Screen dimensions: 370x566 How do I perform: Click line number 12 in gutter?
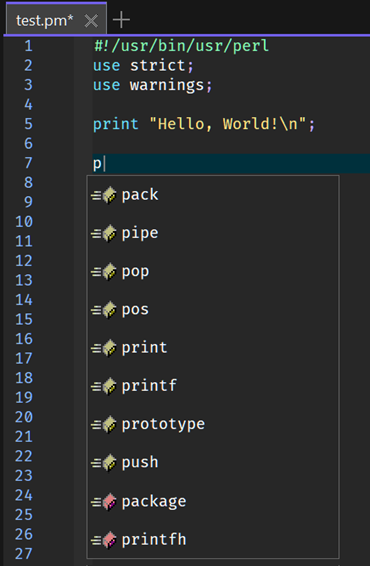tap(24, 261)
